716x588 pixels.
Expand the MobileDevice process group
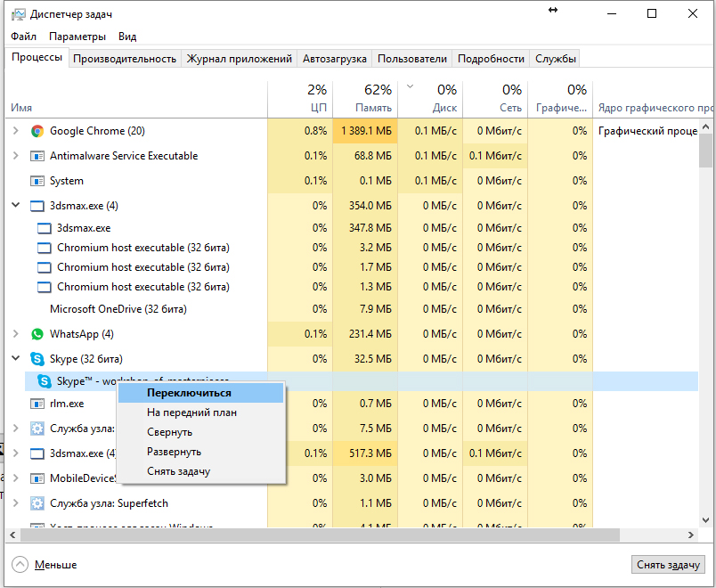click(x=16, y=478)
